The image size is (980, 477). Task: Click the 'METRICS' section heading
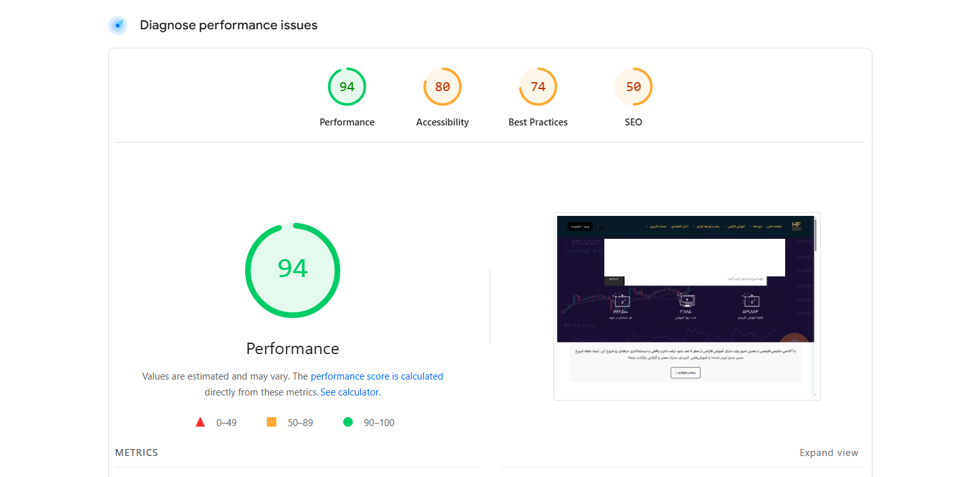point(136,453)
